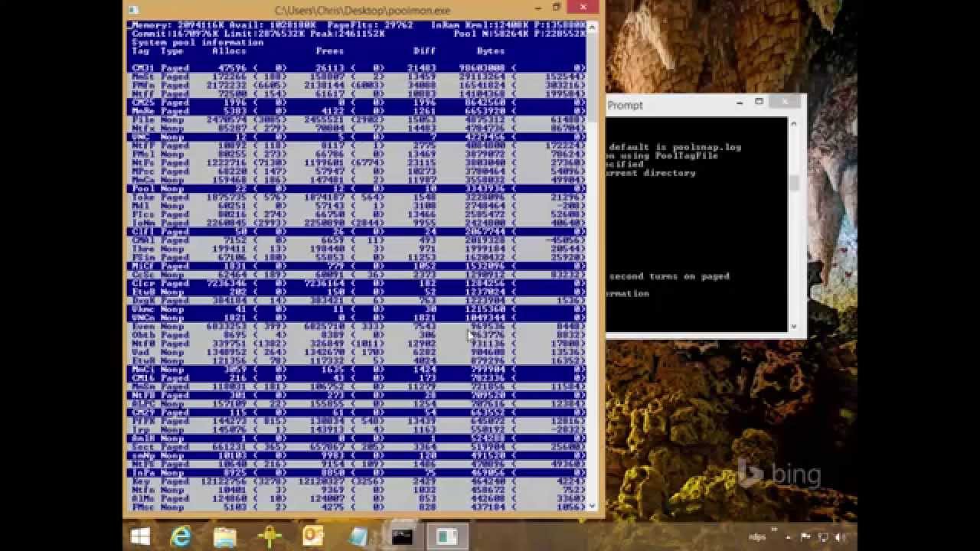Click 'second turns on paged' line

tap(669, 276)
